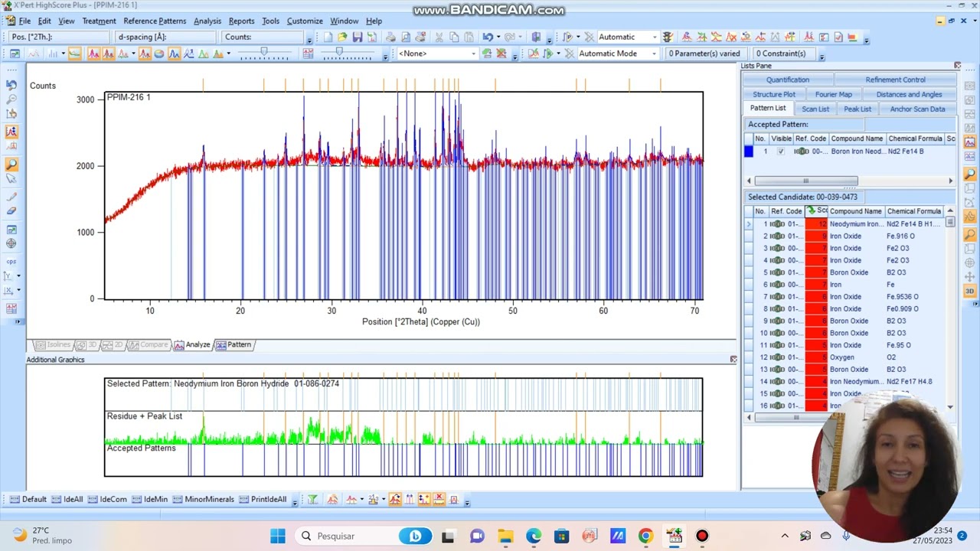This screenshot has width=980, height=551.
Task: Open the Automatic Mode dropdown
Action: pyautogui.click(x=654, y=54)
